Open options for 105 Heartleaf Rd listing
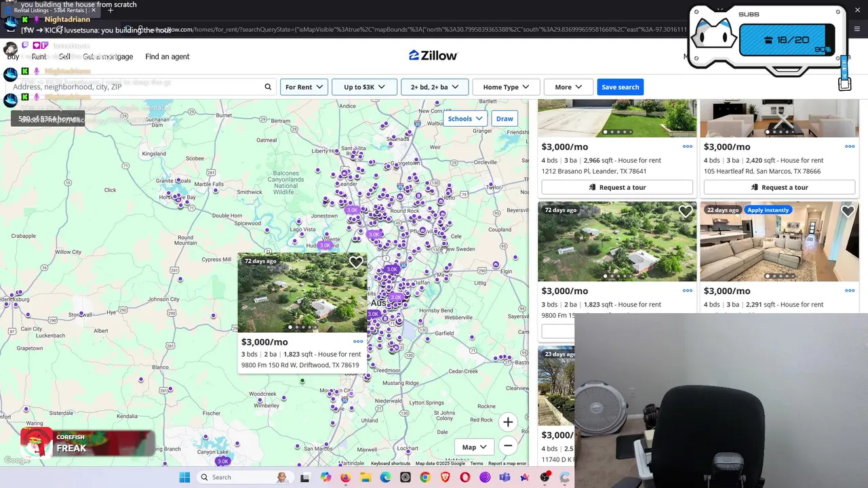The width and height of the screenshot is (868, 488). 850,146
